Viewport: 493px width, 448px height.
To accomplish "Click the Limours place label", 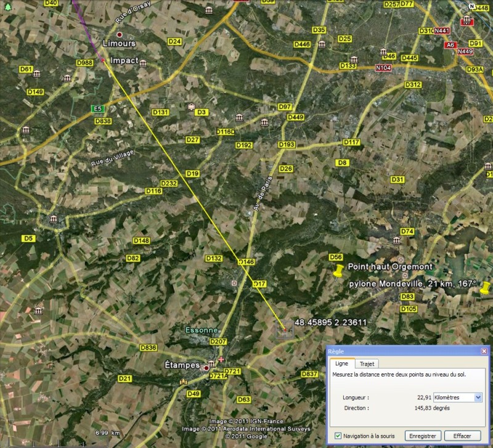I will (119, 43).
